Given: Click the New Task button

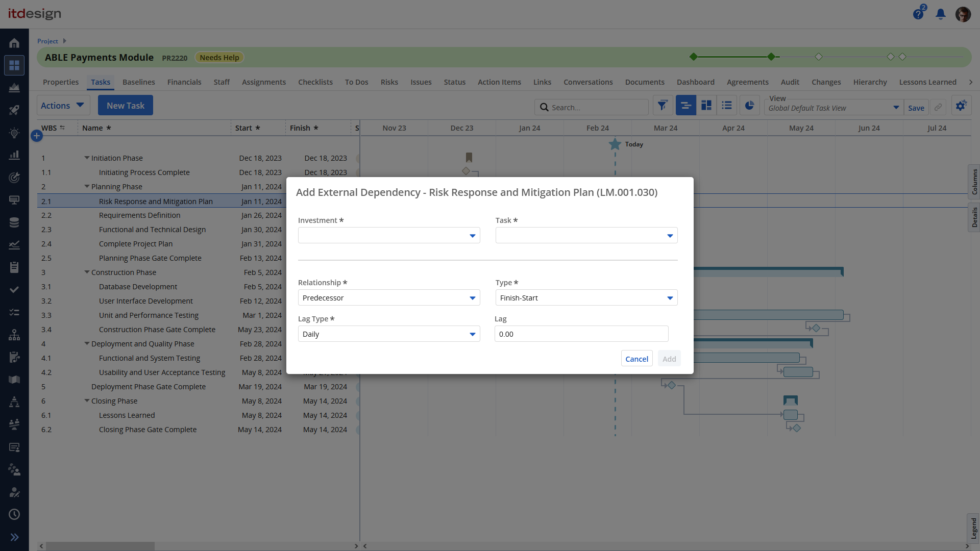Looking at the screenshot, I should [x=126, y=105].
